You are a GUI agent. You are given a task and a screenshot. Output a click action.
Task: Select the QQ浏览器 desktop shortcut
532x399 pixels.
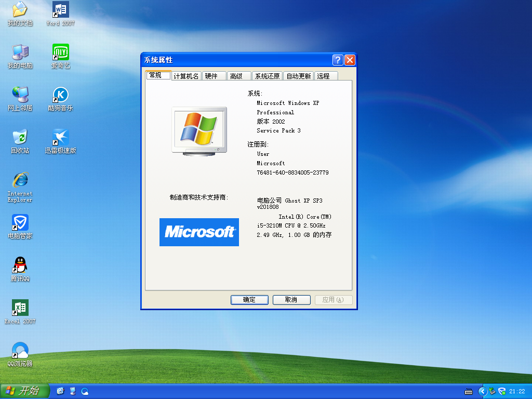click(x=20, y=354)
